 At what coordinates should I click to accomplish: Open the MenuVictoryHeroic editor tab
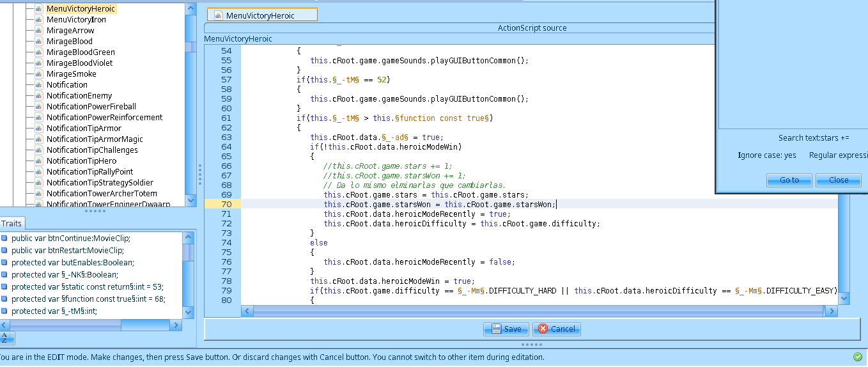[261, 15]
